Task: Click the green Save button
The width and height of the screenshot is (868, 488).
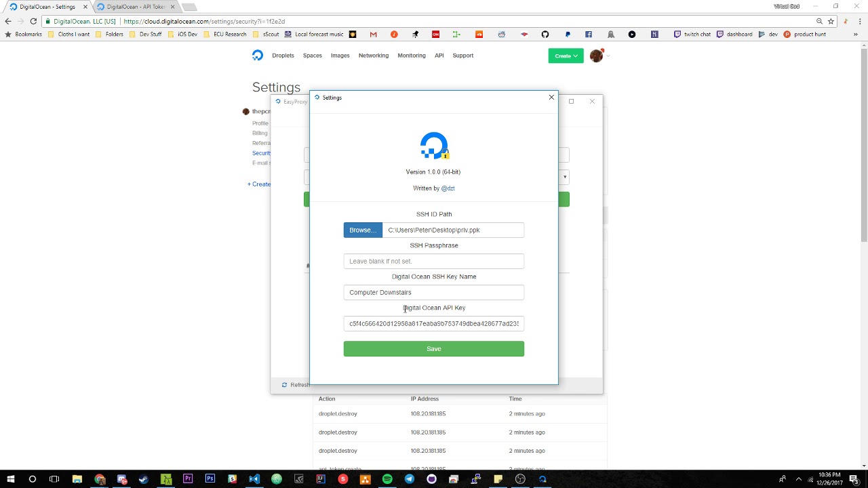Action: coord(434,348)
